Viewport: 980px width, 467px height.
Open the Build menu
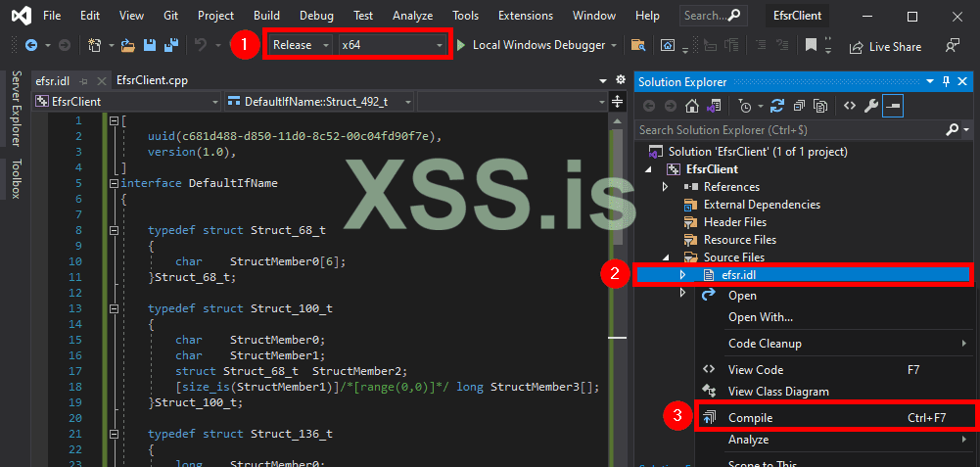tap(267, 16)
